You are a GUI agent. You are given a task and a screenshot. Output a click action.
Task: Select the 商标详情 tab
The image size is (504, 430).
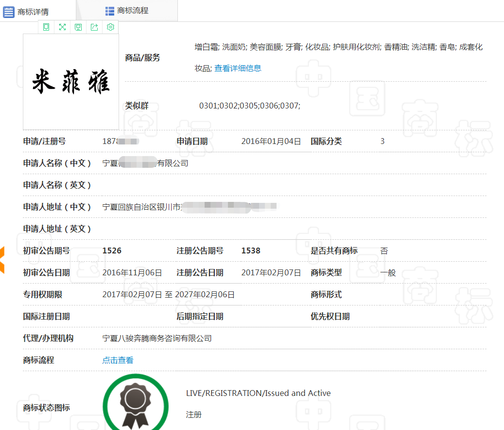(33, 12)
